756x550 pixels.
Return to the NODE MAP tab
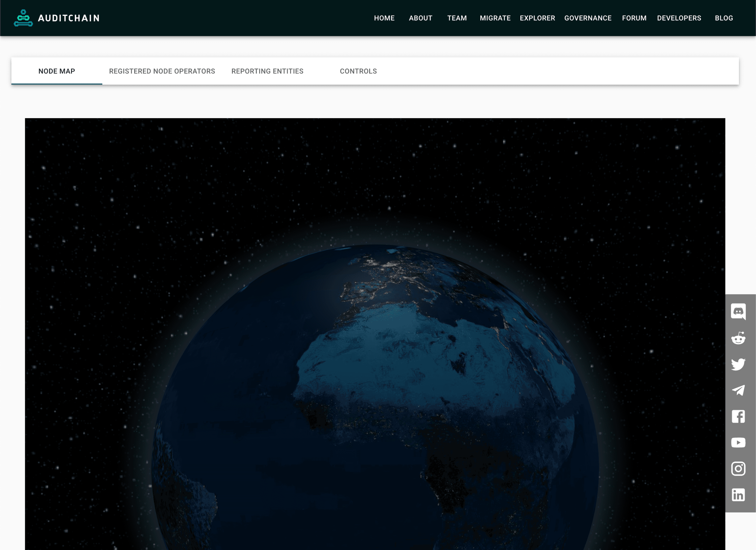tap(57, 71)
